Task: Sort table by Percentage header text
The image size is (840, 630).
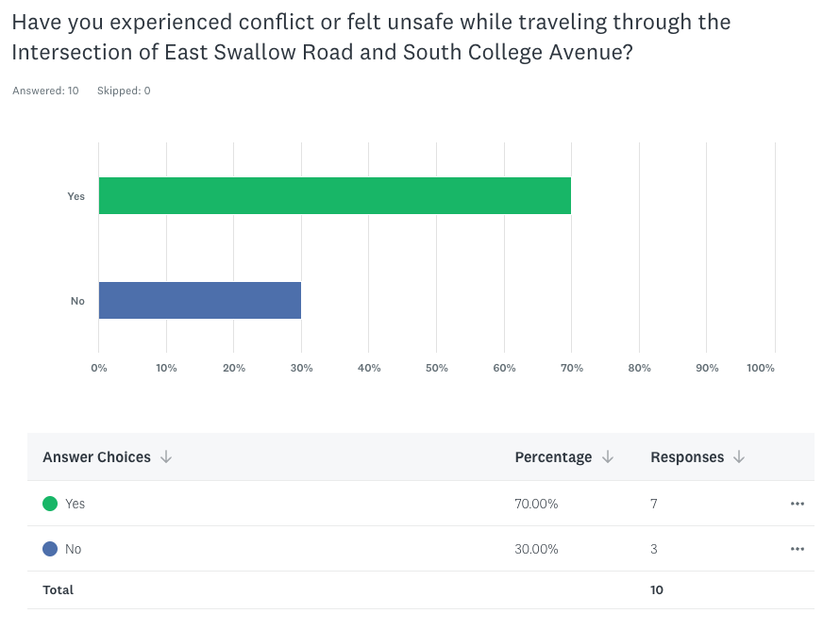Action: coord(553,457)
